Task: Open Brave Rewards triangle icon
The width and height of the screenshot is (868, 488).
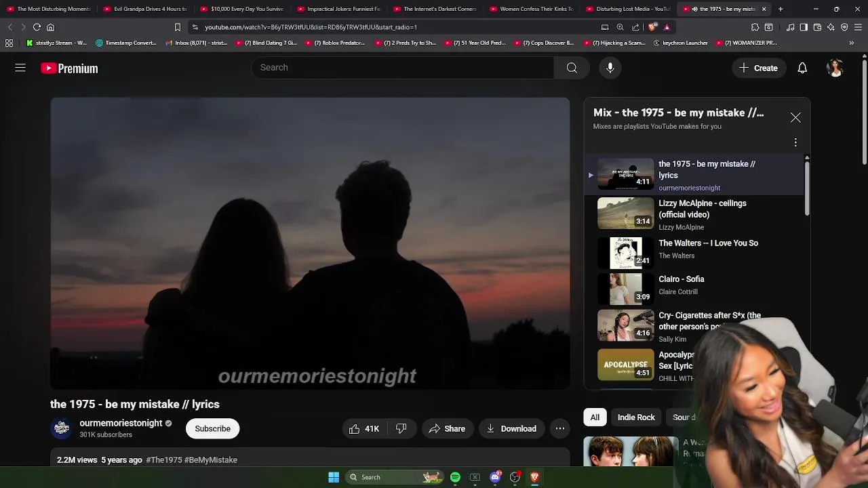Action: 667,27
